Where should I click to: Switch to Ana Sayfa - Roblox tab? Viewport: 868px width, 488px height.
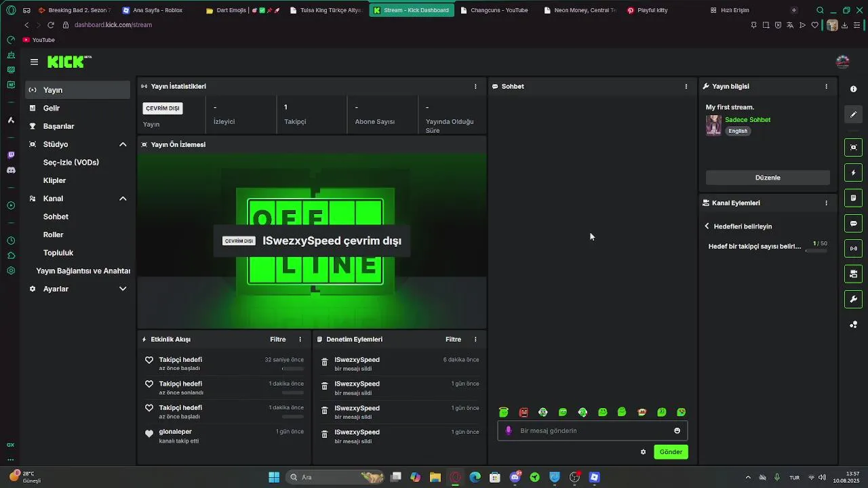point(157,10)
